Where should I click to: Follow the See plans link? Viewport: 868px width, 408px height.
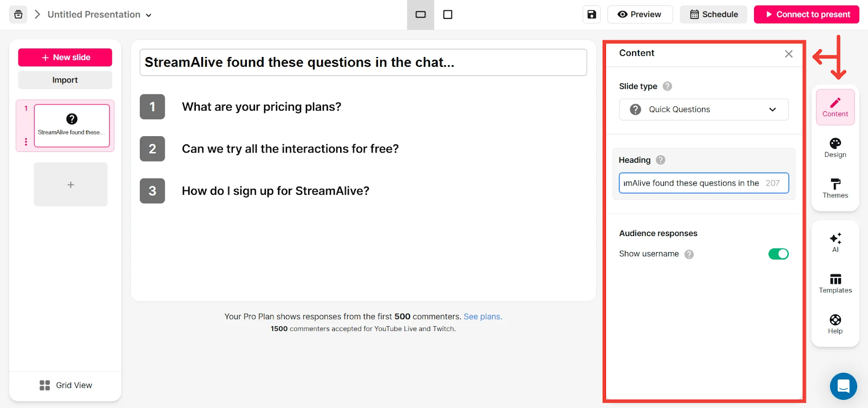click(483, 317)
